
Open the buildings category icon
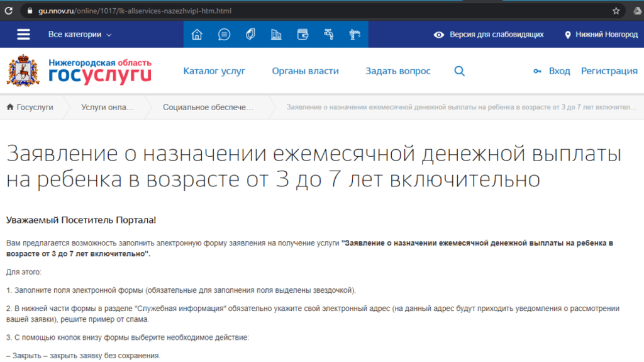(x=276, y=35)
